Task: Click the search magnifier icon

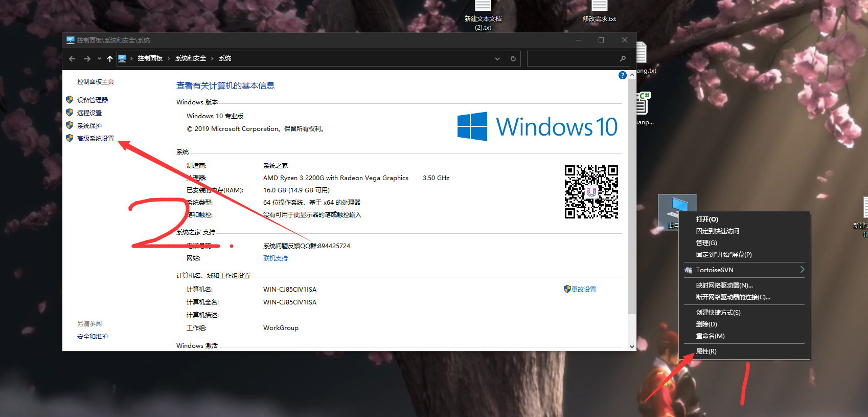Action: pyautogui.click(x=623, y=59)
